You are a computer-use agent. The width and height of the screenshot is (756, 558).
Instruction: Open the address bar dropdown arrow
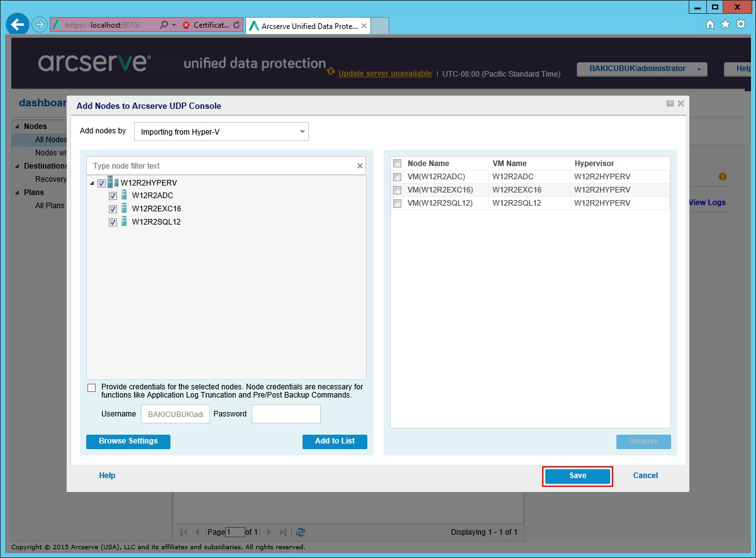(x=173, y=25)
